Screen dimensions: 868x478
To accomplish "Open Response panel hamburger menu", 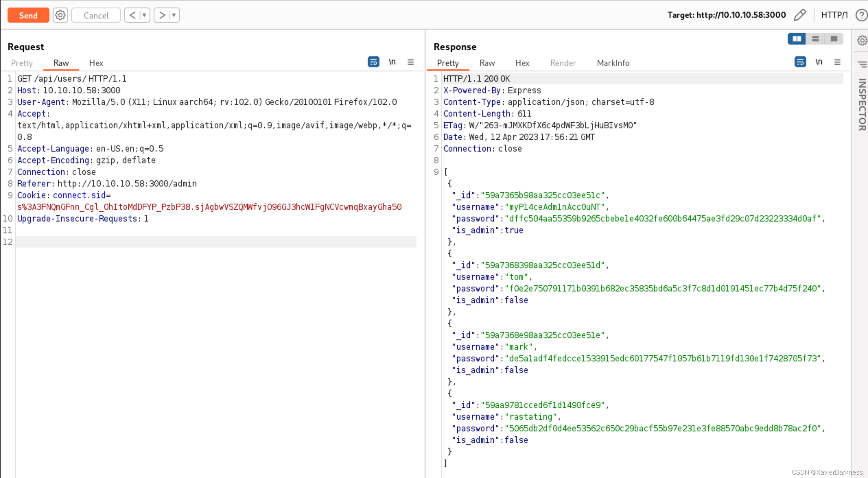I will pos(837,62).
